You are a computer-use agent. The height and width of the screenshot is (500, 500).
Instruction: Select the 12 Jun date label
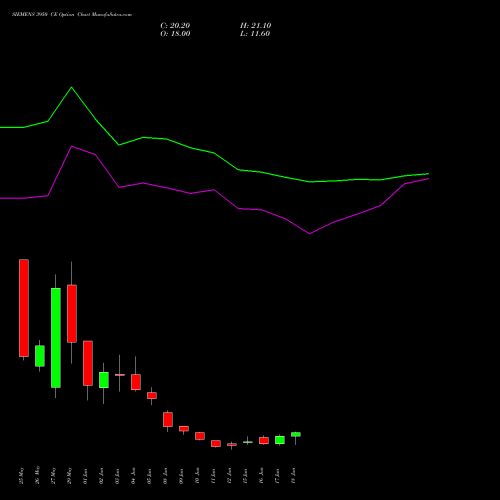pos(230,476)
